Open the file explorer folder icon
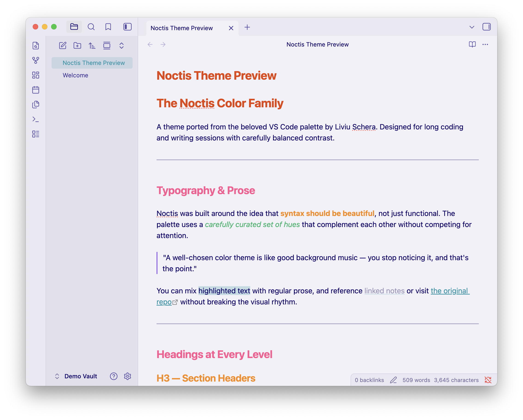The image size is (523, 420). point(74,27)
